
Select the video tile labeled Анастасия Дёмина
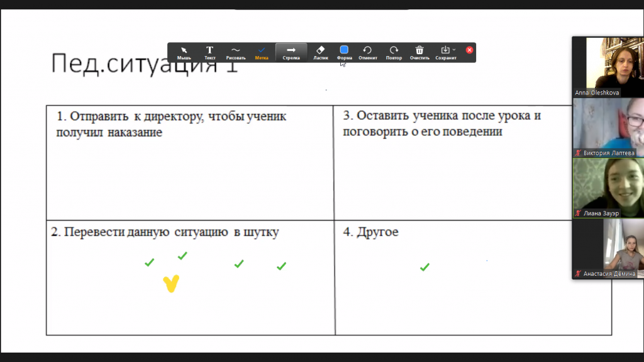pos(608,248)
